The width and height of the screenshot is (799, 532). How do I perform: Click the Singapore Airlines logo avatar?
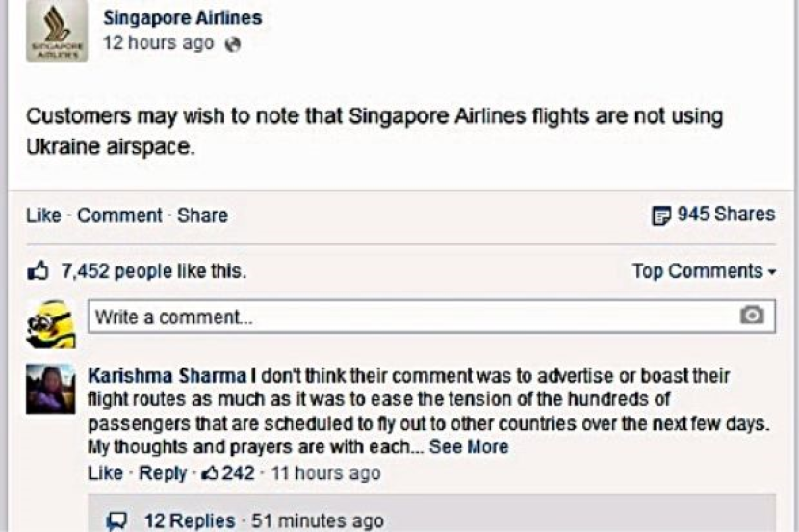(57, 32)
